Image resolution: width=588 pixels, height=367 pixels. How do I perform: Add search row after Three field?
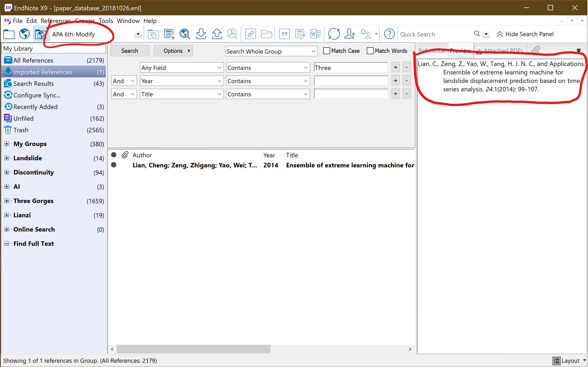pos(396,67)
